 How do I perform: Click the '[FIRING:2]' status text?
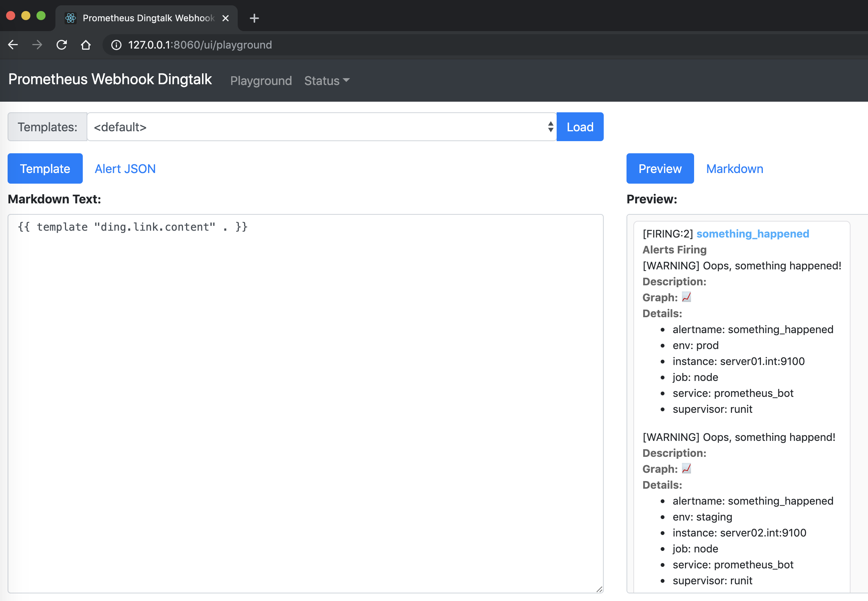[668, 233]
